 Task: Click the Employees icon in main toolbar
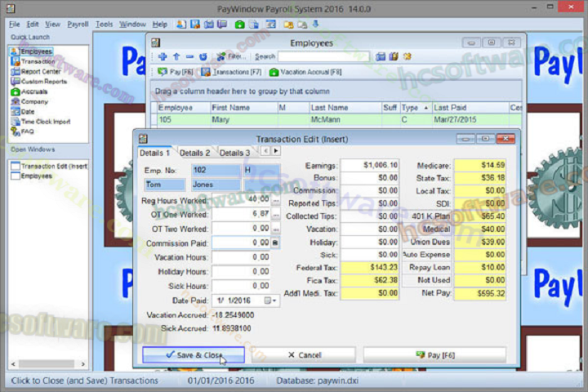181,24
